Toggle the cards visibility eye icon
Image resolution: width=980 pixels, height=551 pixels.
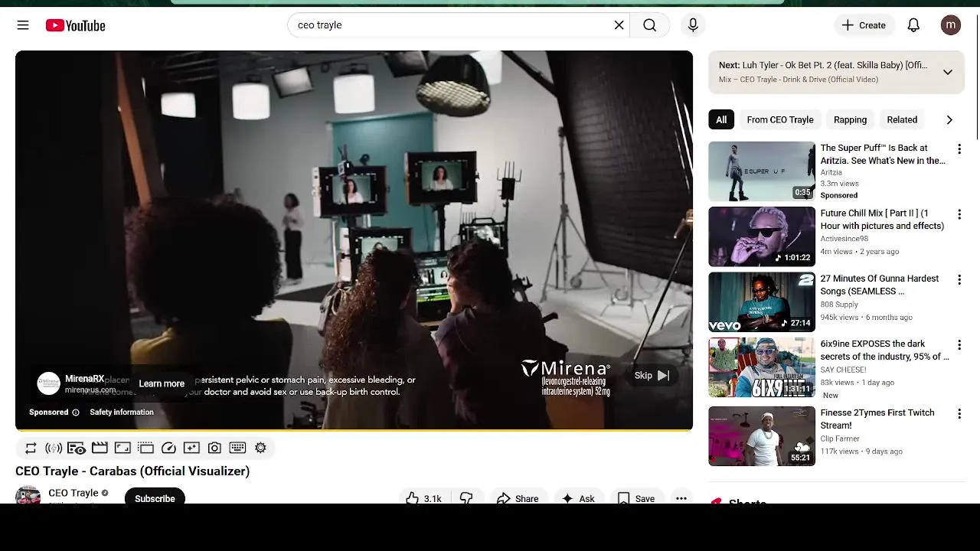click(x=77, y=448)
